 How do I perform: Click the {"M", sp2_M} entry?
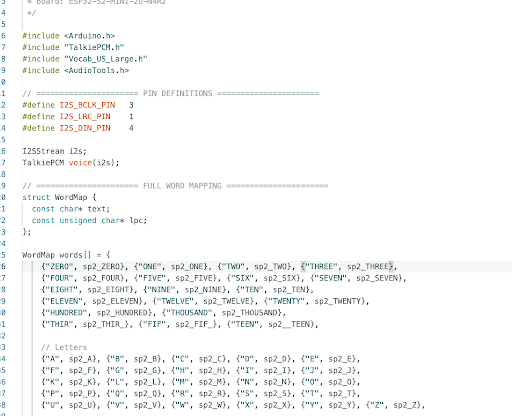point(199,382)
